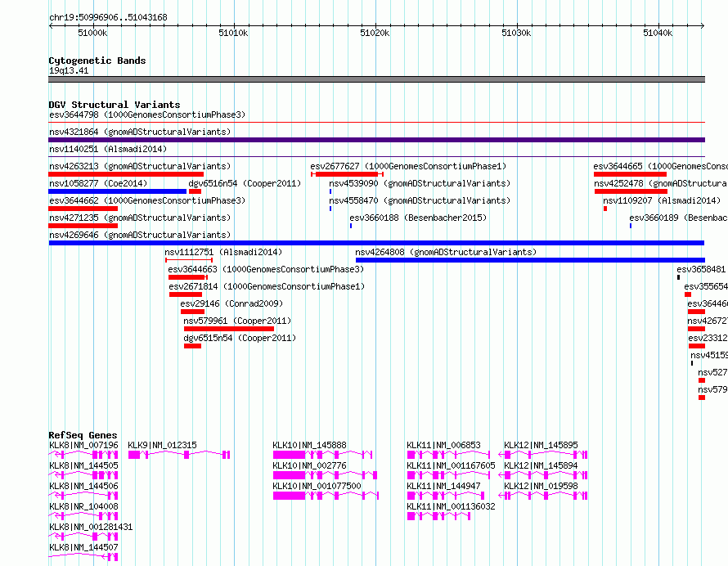Click the red bar under nsv4263213
Image resolution: width=728 pixels, height=566 pixels.
click(x=126, y=174)
